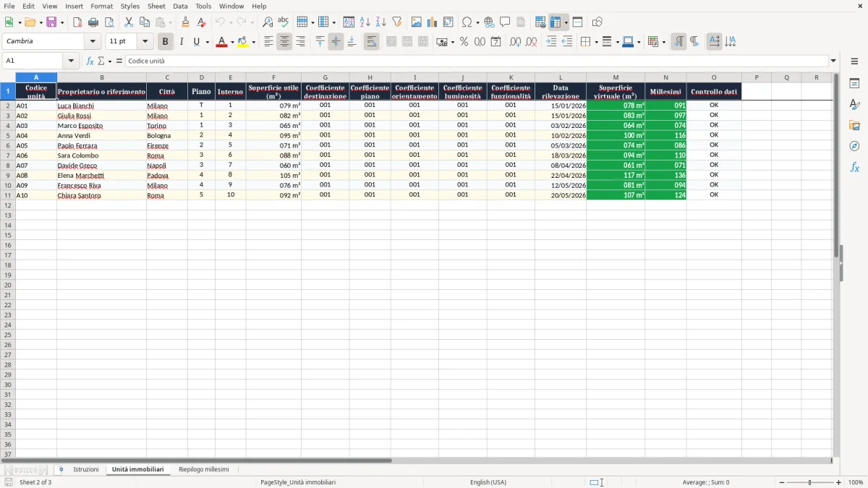Click the Add Decimal Place icon

(515, 42)
